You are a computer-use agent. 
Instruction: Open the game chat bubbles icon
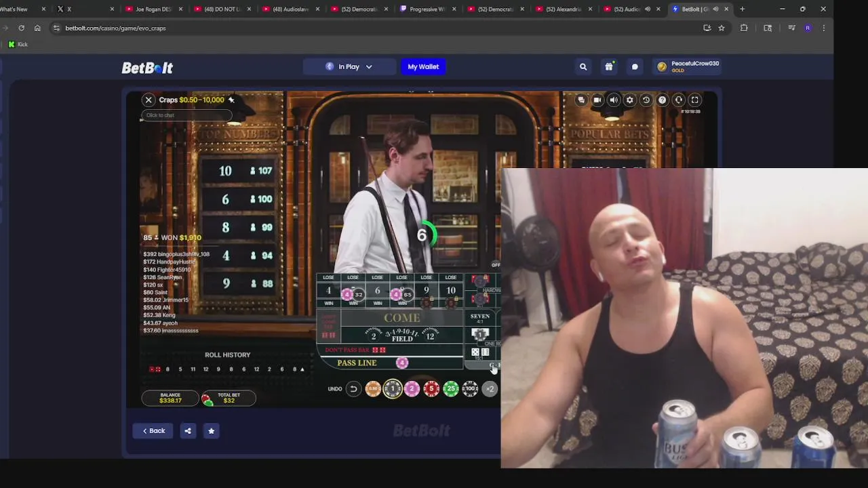581,100
